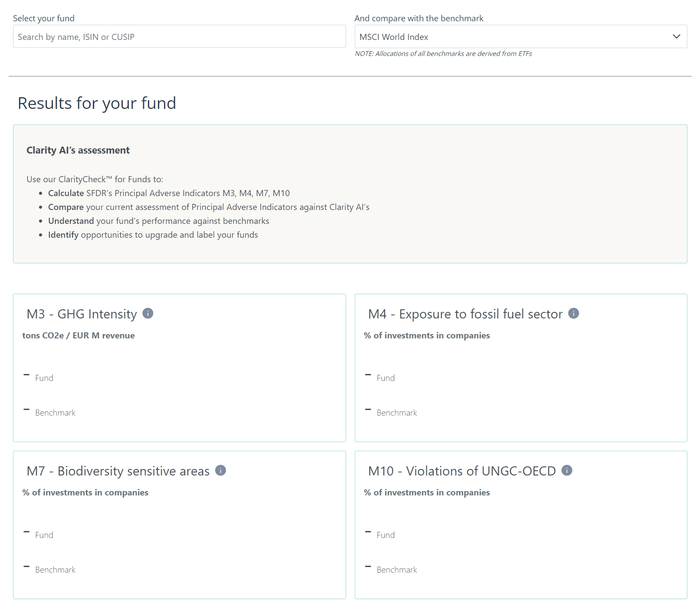Viewport: 700px width, 613px height.
Task: Select Benchmark label in the M7 card
Action: click(55, 570)
